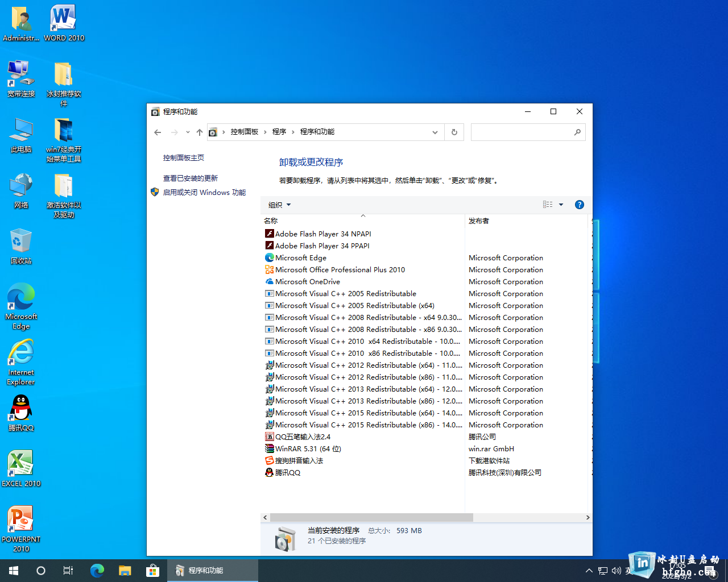Select Visual C++ 2012 Redistributable (x64) row
The image size is (728, 582).
(x=363, y=365)
